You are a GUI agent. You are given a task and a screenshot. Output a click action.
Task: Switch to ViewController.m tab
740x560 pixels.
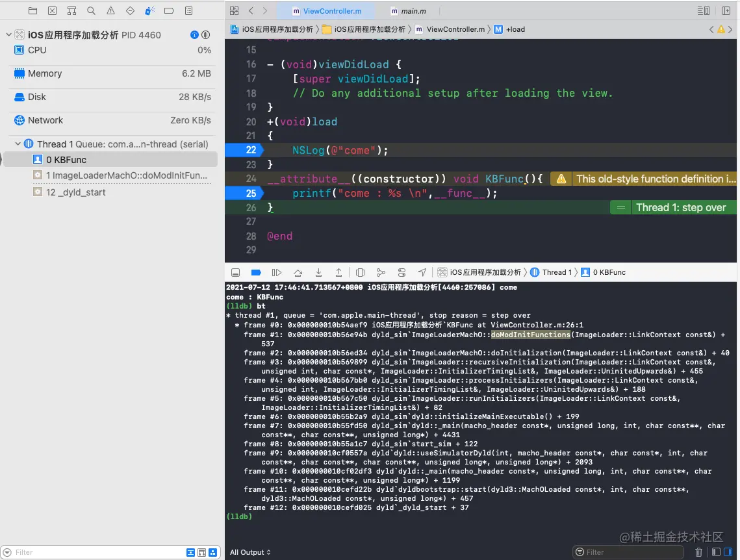327,11
